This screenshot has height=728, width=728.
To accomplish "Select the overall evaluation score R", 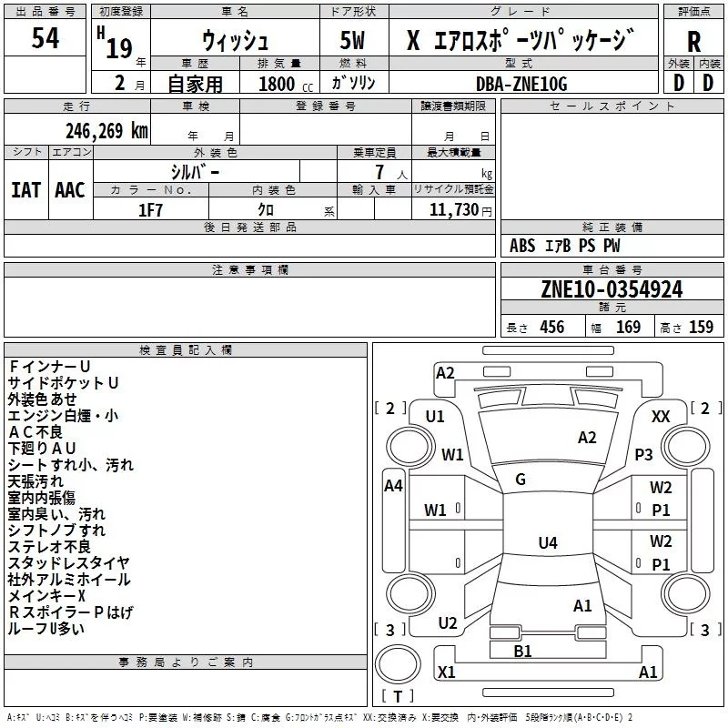I will [x=693, y=41].
